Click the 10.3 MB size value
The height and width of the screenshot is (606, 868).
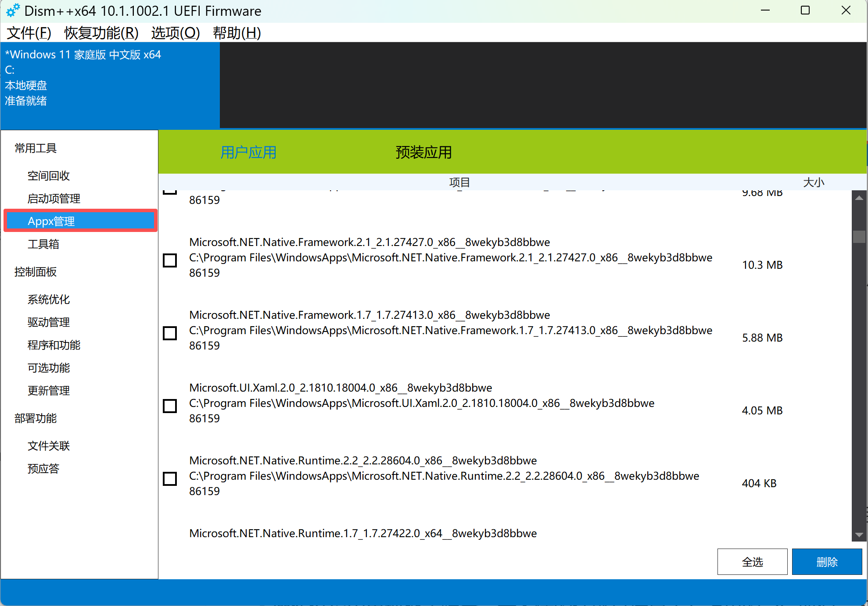coord(762,265)
